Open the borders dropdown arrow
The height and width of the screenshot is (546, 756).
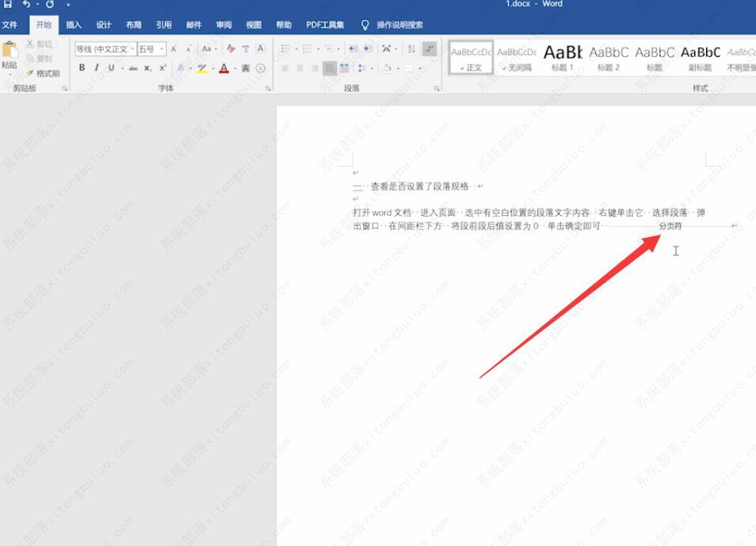coord(421,69)
